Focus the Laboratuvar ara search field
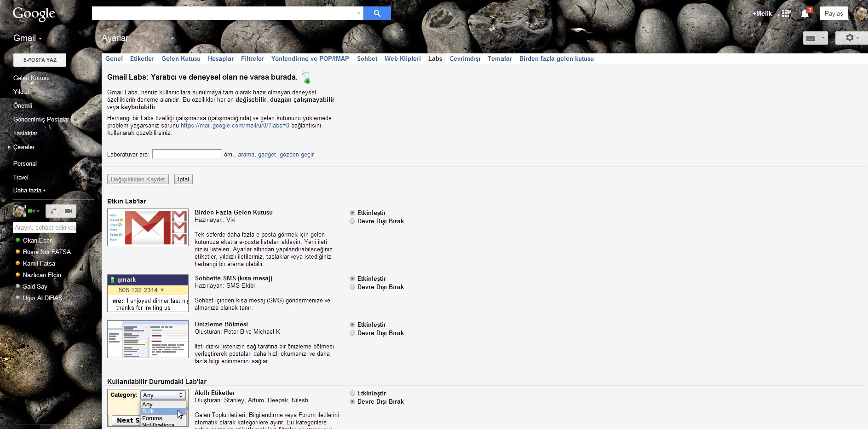This screenshot has width=868, height=429. 187,154
